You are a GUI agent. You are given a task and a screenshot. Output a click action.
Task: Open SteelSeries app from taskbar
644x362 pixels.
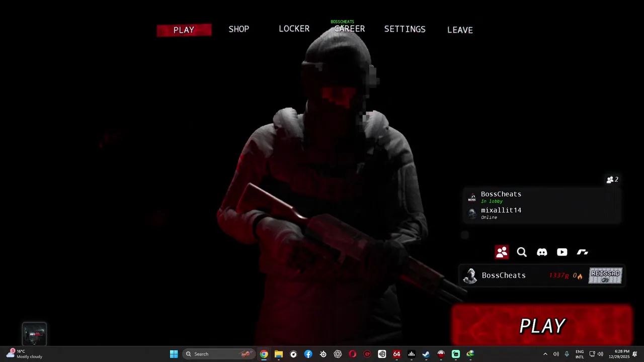[323, 354]
